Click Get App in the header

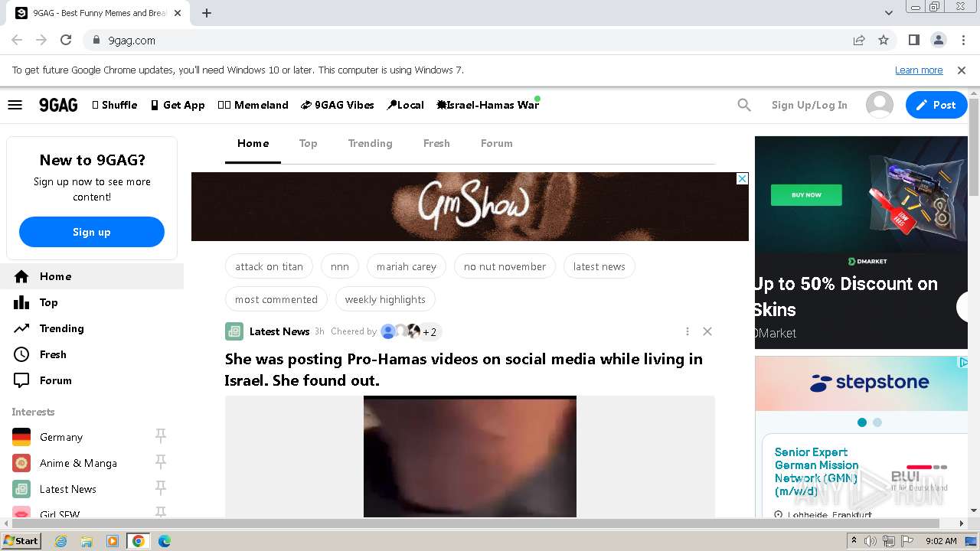pyautogui.click(x=178, y=105)
